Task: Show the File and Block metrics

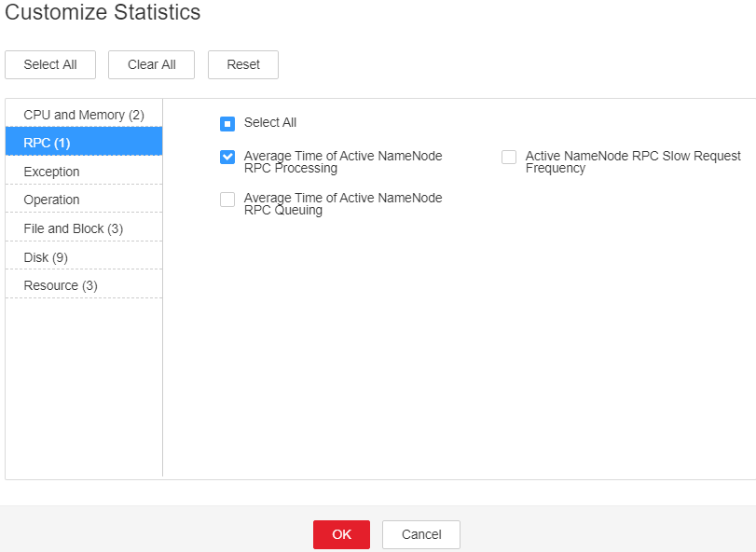Action: [84, 228]
